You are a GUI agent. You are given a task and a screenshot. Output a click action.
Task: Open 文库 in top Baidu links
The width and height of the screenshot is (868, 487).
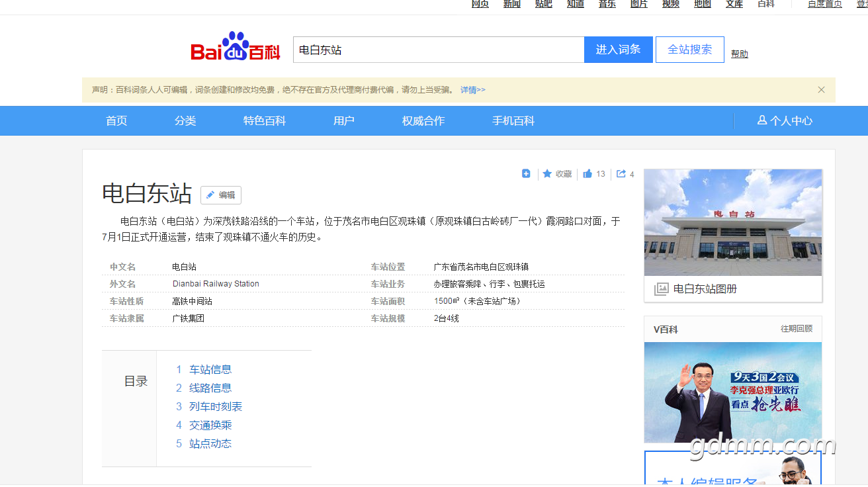(x=734, y=4)
